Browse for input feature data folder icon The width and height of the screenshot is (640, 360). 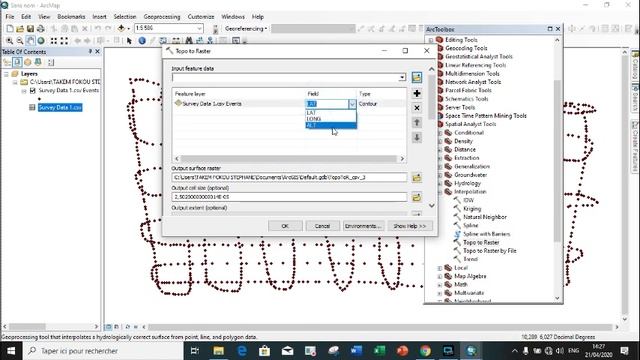click(416, 77)
